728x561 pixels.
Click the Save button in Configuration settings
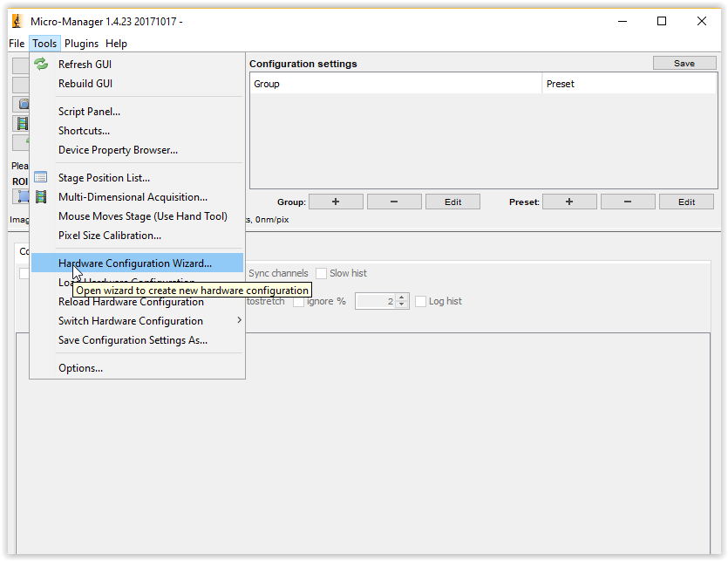[684, 63]
